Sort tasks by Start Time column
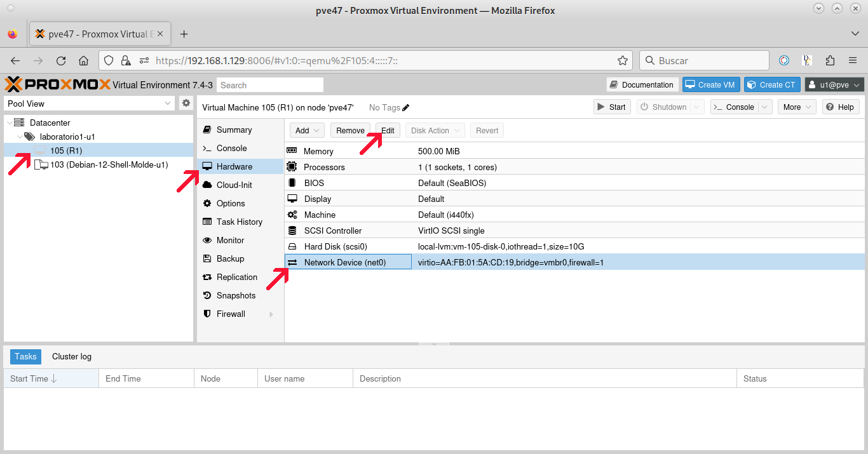Viewport: 868px width, 454px height. pos(51,378)
